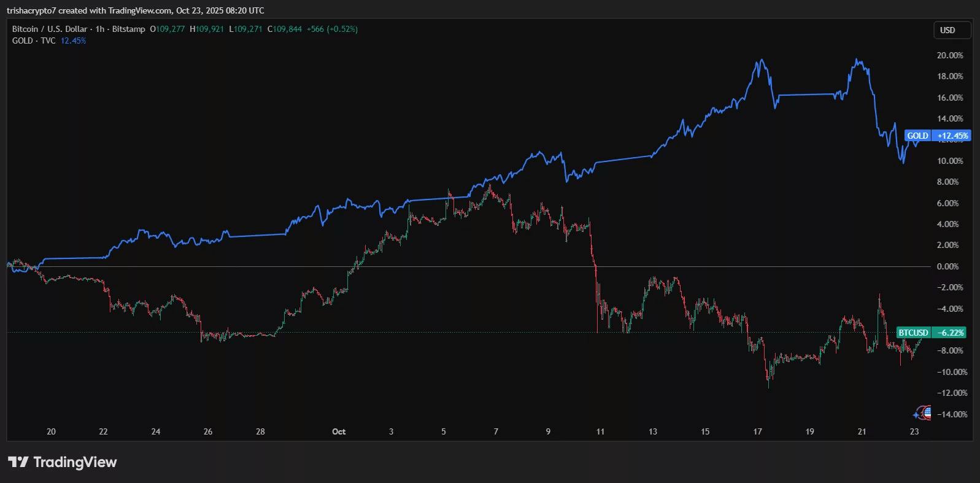The height and width of the screenshot is (483, 980).
Task: Click the 0.00% level on price scale
Action: point(948,266)
